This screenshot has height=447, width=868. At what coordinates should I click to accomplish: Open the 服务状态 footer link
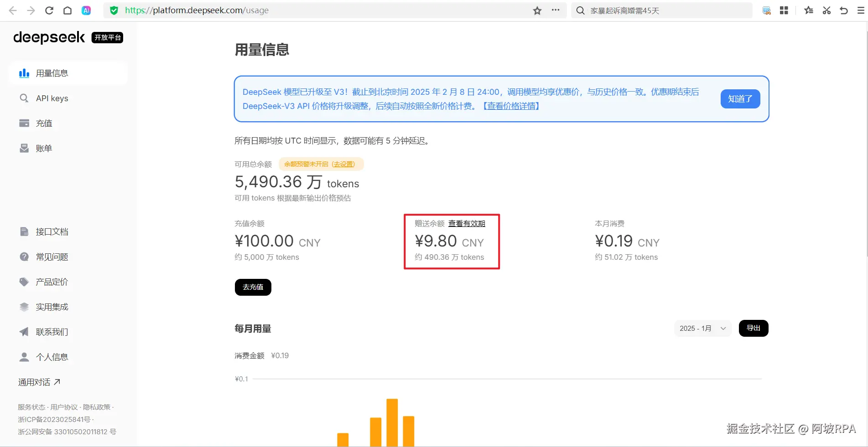tap(31, 407)
